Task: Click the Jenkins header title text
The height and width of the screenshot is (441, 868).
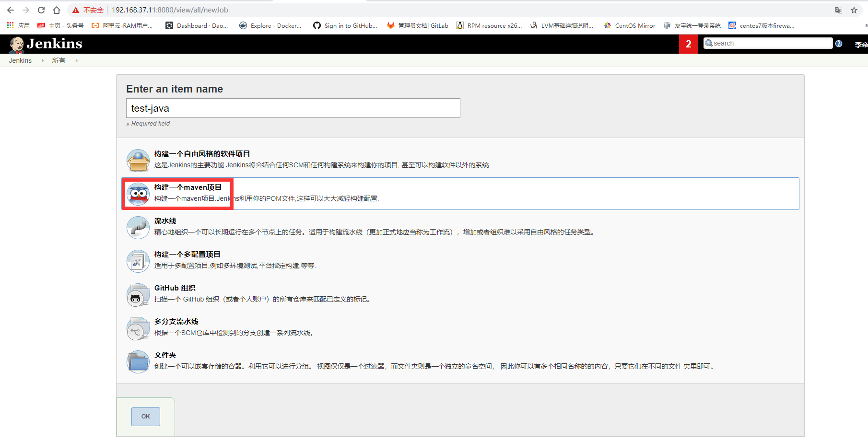Action: point(54,44)
